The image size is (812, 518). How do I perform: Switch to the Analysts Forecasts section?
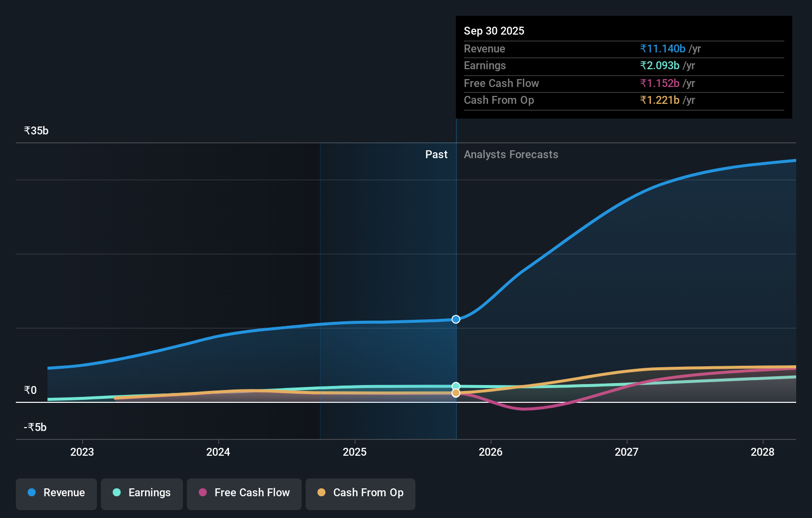[511, 154]
